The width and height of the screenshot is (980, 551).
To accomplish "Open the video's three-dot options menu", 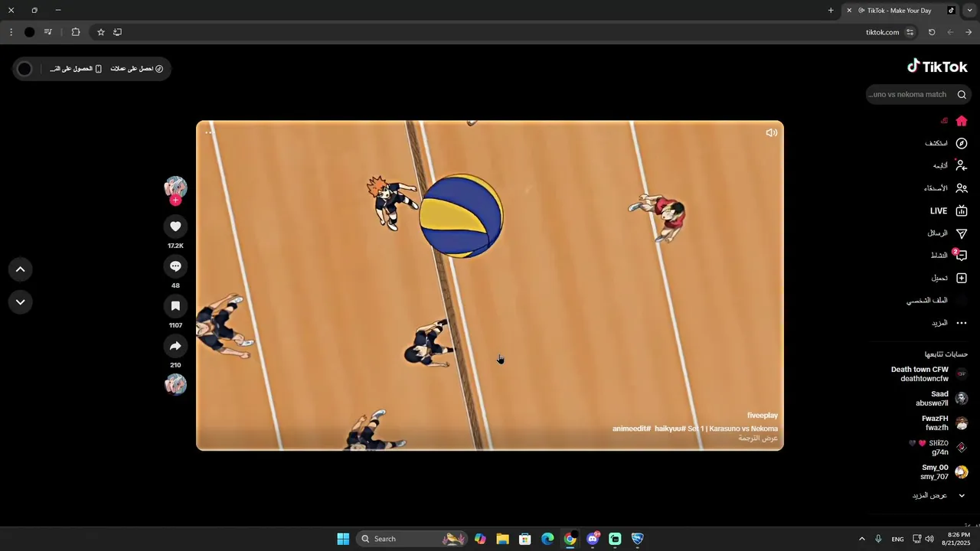I will click(208, 133).
